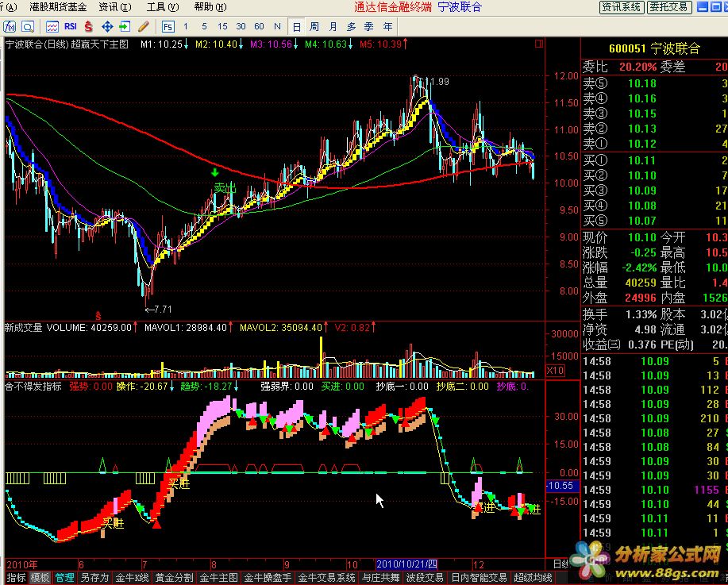Screen dimensions: 728x585
Task: Click the 宁波联合(日线) 超赢天下主图 chart title
Action: 67,44
